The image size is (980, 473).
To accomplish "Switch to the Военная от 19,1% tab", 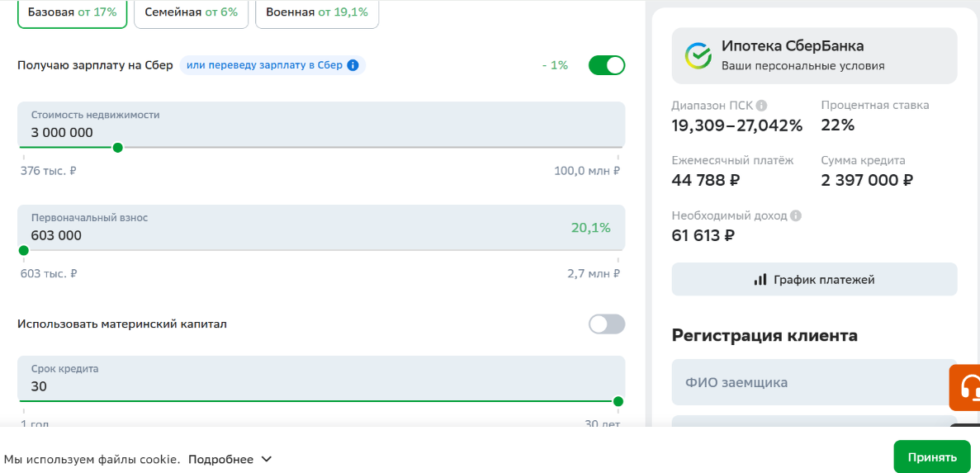I will [317, 12].
